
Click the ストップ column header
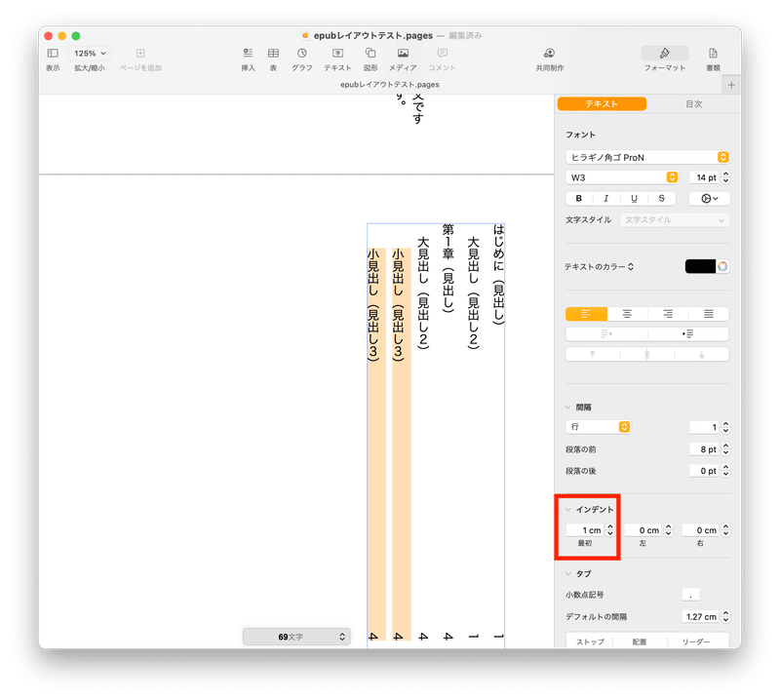(x=590, y=642)
